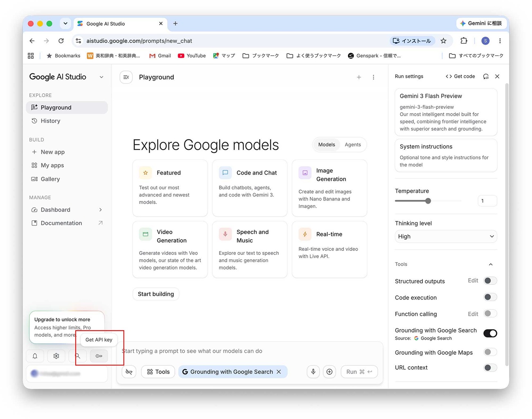The image size is (532, 419).
Task: Edit Function calling settings
Action: coord(473,314)
